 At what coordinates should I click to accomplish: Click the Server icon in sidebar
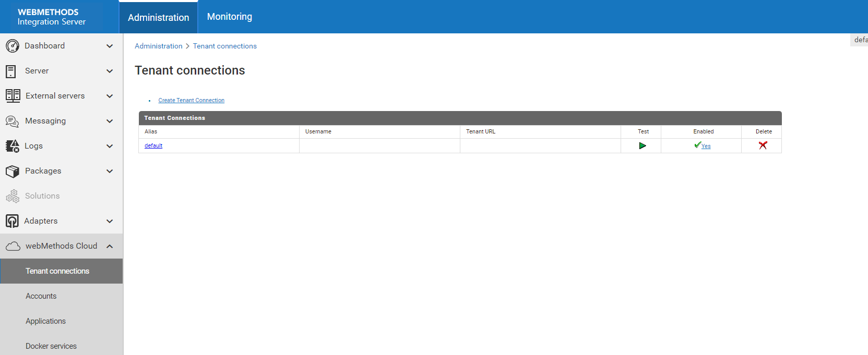(11, 71)
